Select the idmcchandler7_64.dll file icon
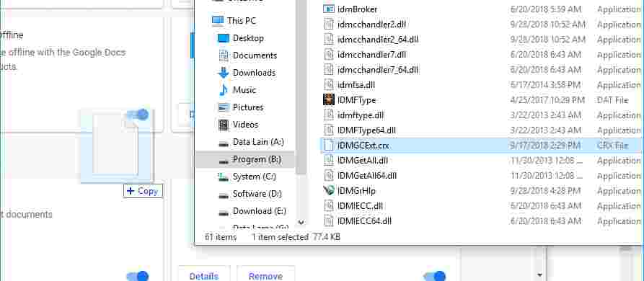 pyautogui.click(x=329, y=70)
